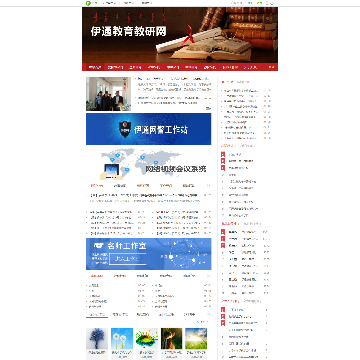Screen dimensions: 360x360
Task: Open the woman portrait thumbnail
Action: click(x=172, y=338)
